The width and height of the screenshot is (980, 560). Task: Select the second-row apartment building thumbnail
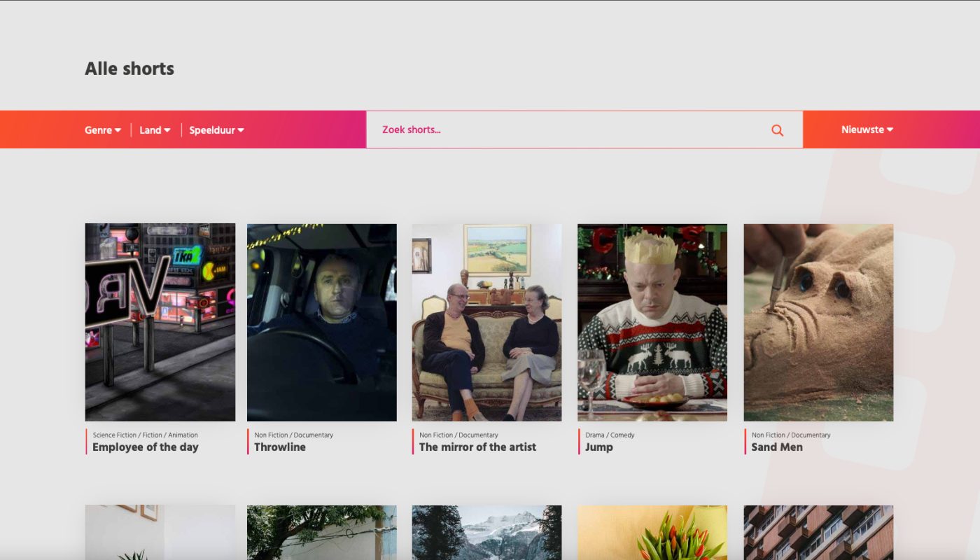coord(818,533)
